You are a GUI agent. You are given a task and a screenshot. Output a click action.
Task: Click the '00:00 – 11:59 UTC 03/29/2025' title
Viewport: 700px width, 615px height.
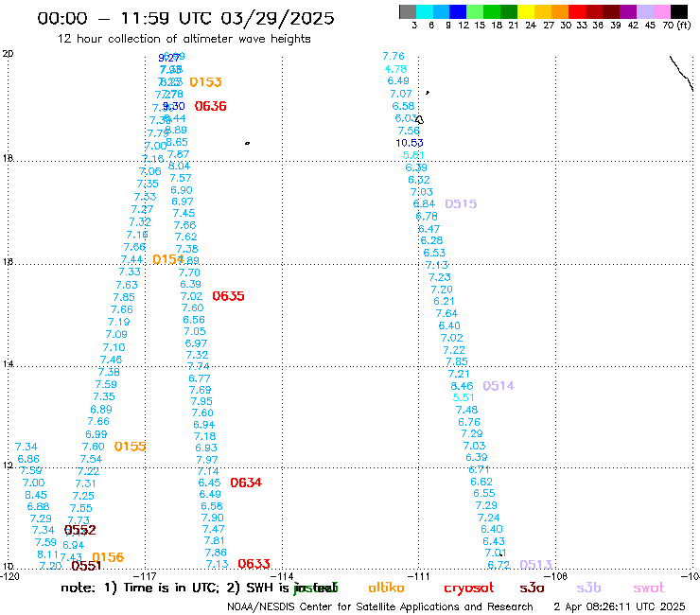pyautogui.click(x=185, y=18)
